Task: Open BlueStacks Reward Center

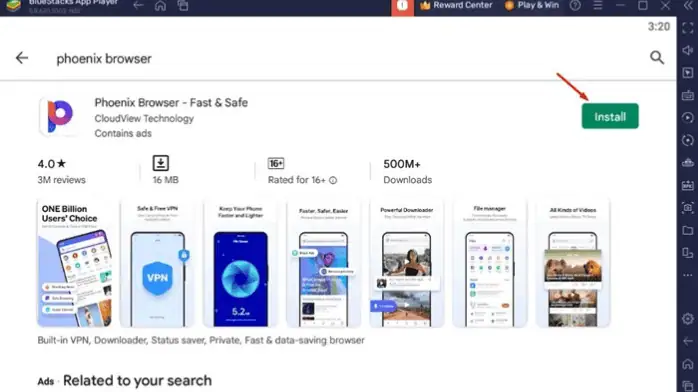Action: pyautogui.click(x=456, y=5)
